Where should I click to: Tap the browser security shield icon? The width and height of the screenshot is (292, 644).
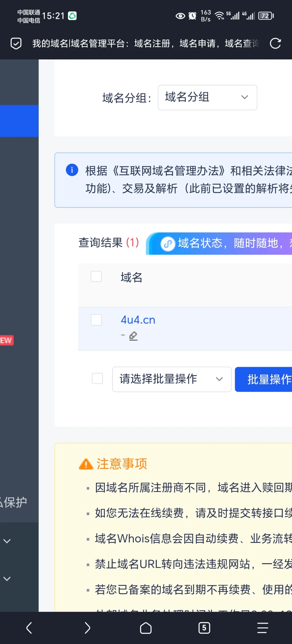[16, 43]
